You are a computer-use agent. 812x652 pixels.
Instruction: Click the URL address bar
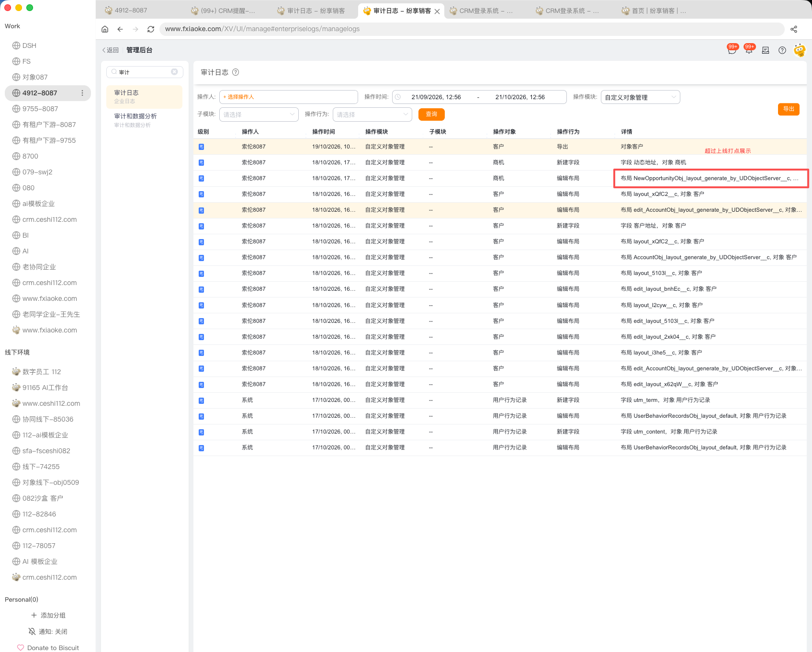(x=472, y=29)
